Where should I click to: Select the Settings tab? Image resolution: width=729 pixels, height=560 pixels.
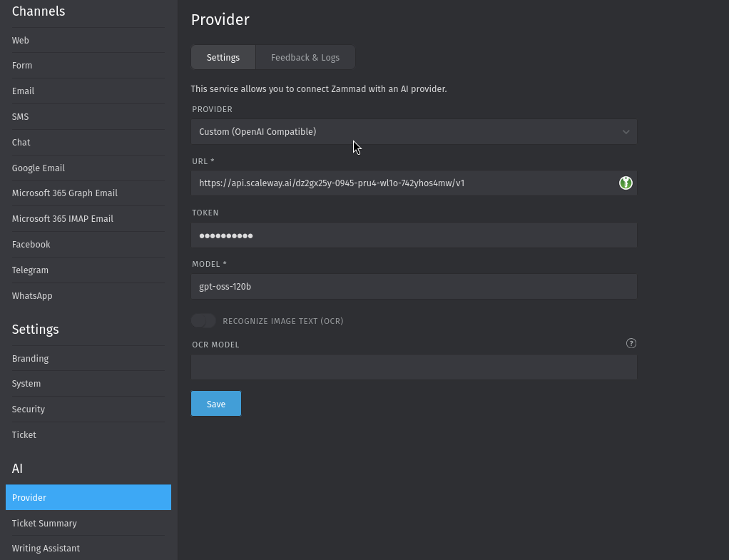(223, 57)
